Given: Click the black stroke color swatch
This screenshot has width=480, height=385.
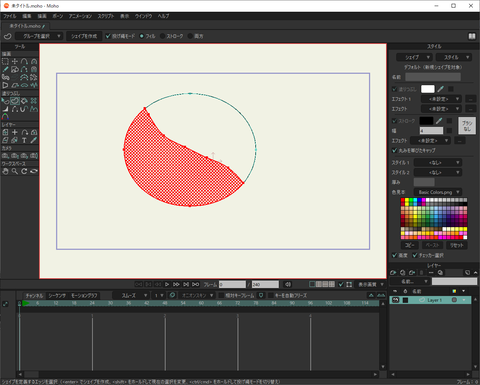Looking at the screenshot, I should pos(426,121).
